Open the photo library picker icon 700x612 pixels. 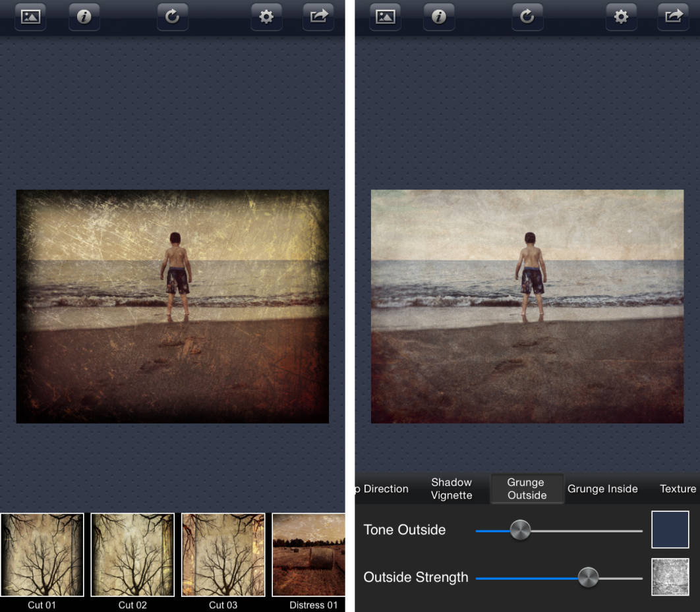point(30,16)
